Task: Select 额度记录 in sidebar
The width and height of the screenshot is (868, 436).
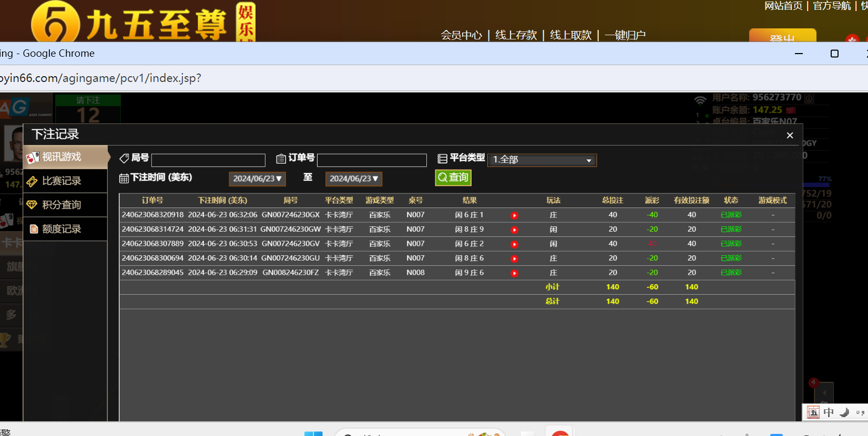Action: (x=61, y=229)
